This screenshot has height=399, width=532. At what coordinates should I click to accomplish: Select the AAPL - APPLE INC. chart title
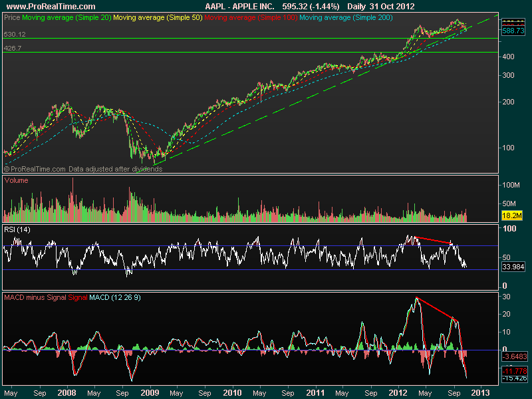[x=239, y=7]
